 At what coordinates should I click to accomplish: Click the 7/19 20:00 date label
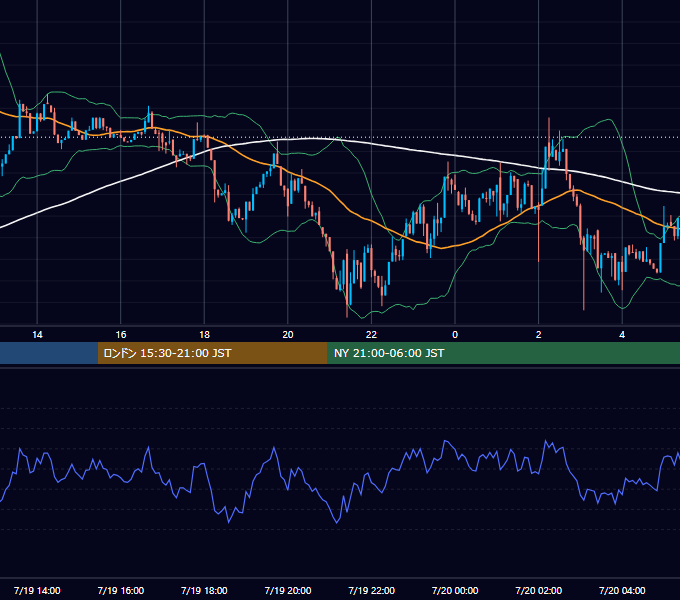pyautogui.click(x=288, y=590)
